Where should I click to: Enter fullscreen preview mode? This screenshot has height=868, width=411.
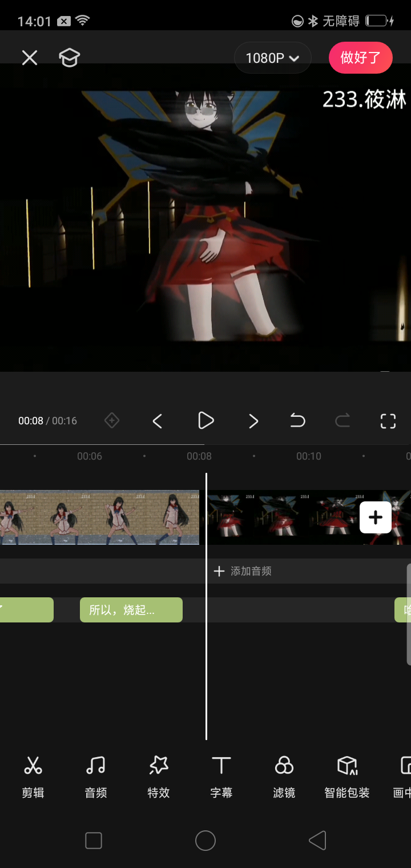pyautogui.click(x=388, y=421)
